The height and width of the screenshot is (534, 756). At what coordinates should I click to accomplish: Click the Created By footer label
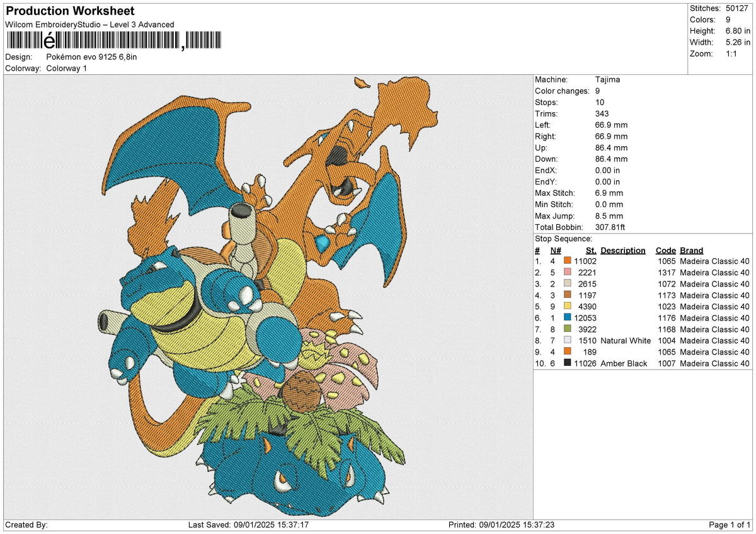click(x=26, y=525)
